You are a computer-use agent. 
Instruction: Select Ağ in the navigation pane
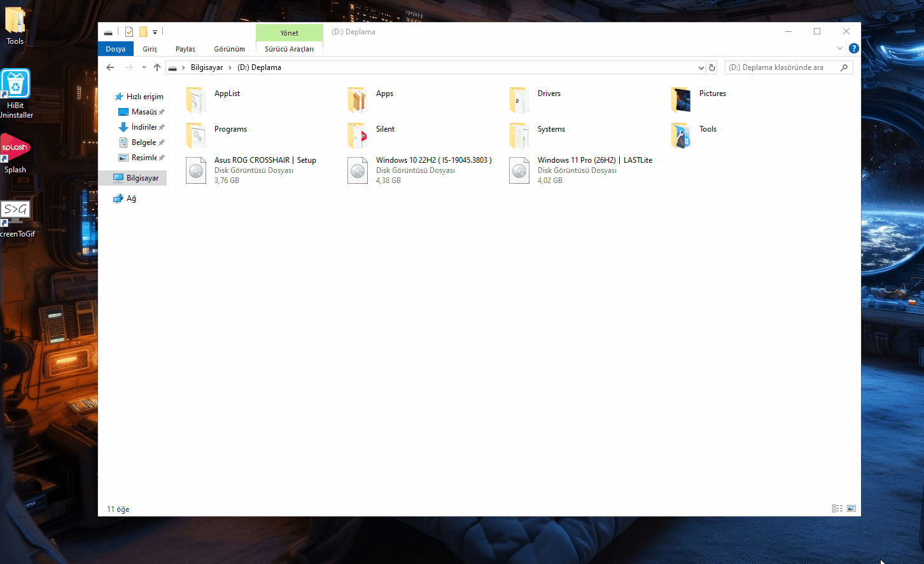(x=125, y=198)
